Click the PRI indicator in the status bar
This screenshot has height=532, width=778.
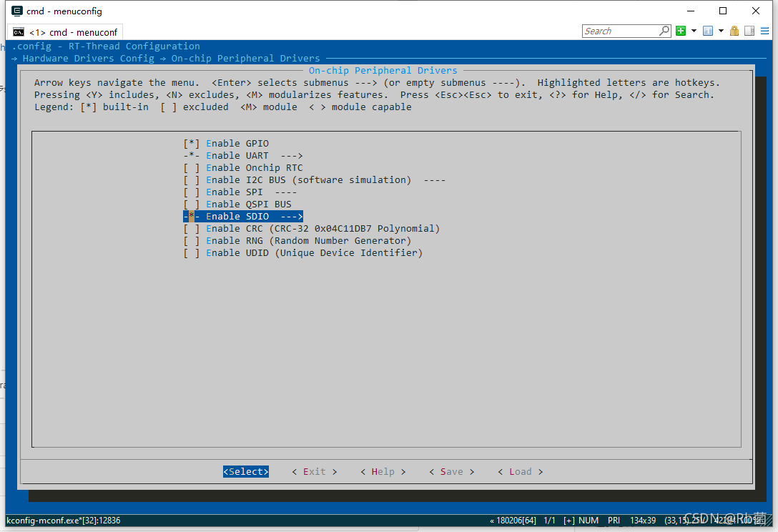point(614,520)
